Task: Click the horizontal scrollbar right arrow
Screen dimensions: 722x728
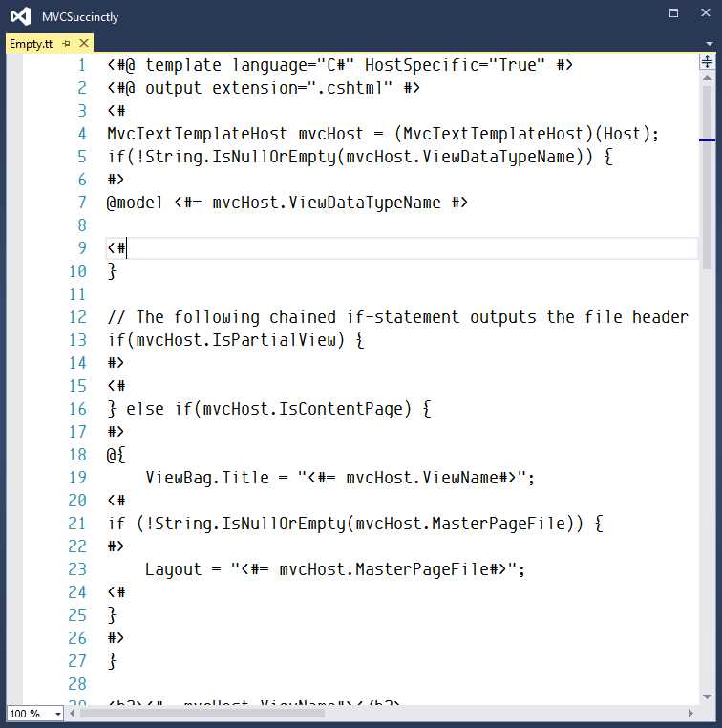Action: click(690, 713)
